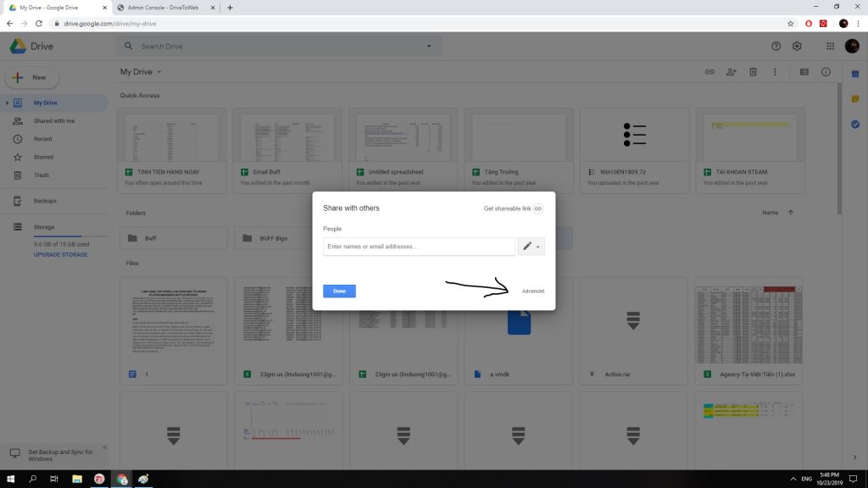Open Windows Start menu

coord(10,480)
